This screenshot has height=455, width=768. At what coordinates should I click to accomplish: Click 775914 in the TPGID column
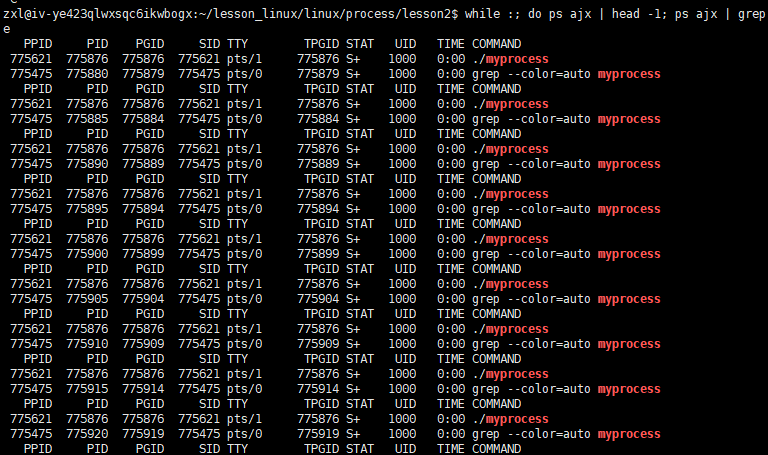[318, 389]
